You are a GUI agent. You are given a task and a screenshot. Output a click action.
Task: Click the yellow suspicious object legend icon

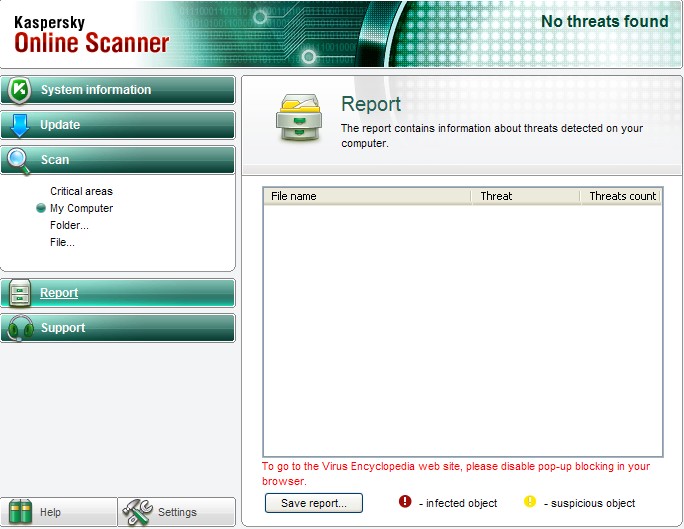pyautogui.click(x=530, y=502)
